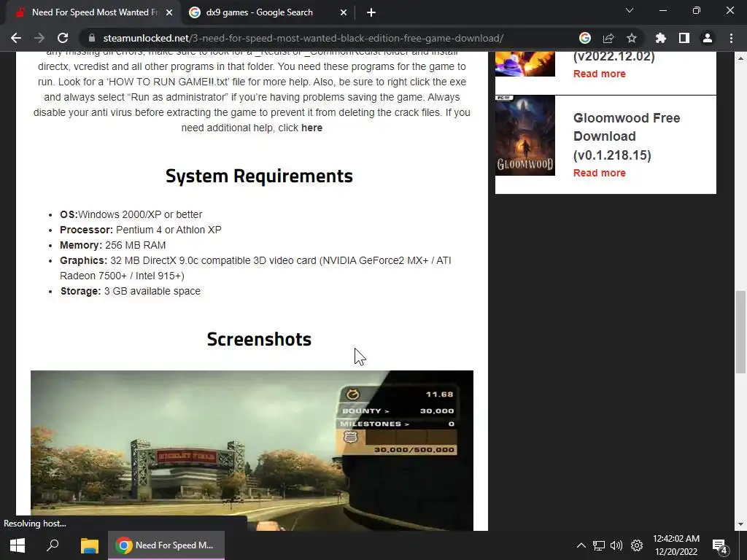The height and width of the screenshot is (560, 747).
Task: Click Read more under Gloomwood
Action: tap(600, 173)
